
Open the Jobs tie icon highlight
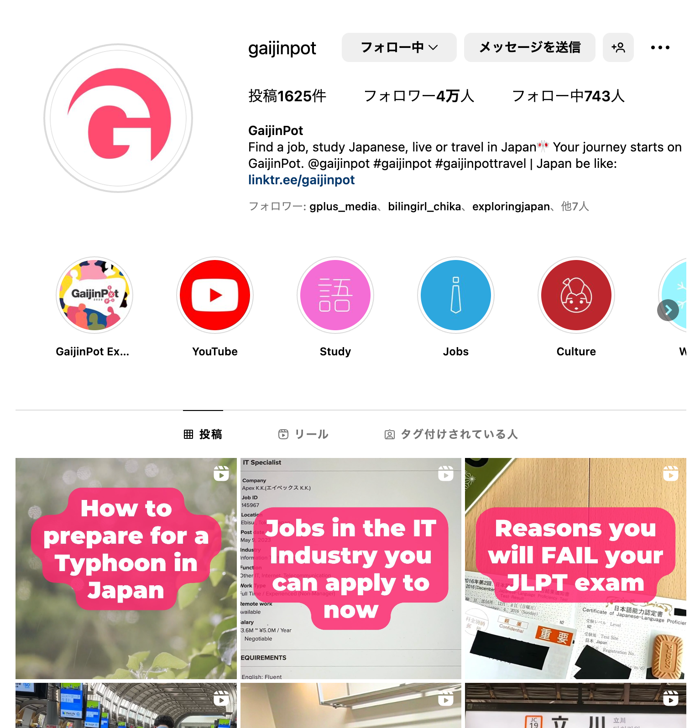point(456,295)
